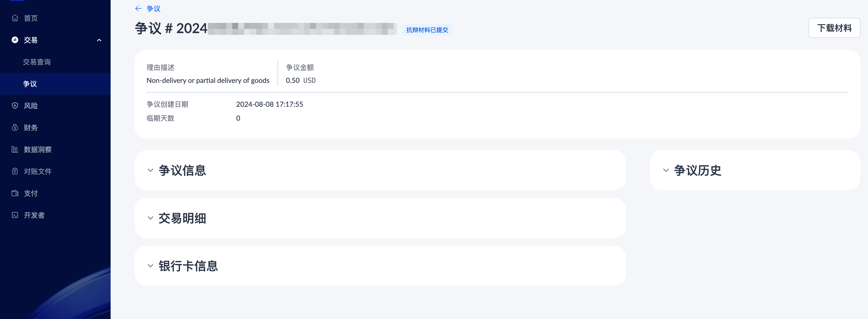Expand the 银行卡信息 section
The height and width of the screenshot is (319, 868).
tap(150, 266)
